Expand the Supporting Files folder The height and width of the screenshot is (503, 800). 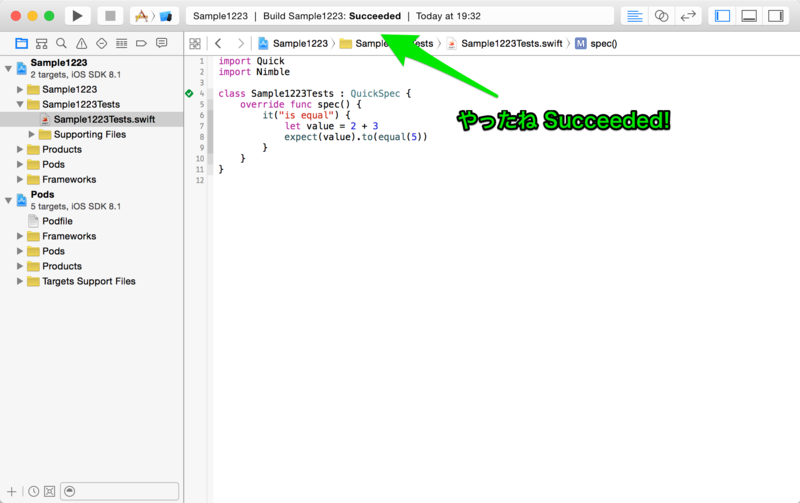point(31,134)
